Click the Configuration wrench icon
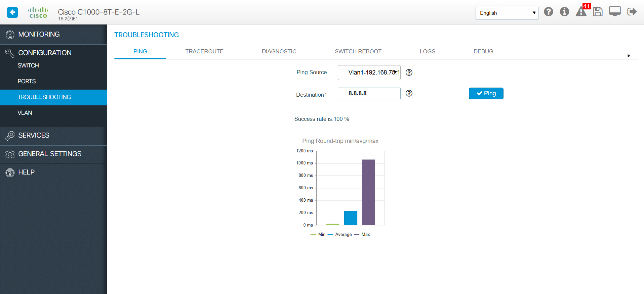This screenshot has width=644, height=294. 10,53
